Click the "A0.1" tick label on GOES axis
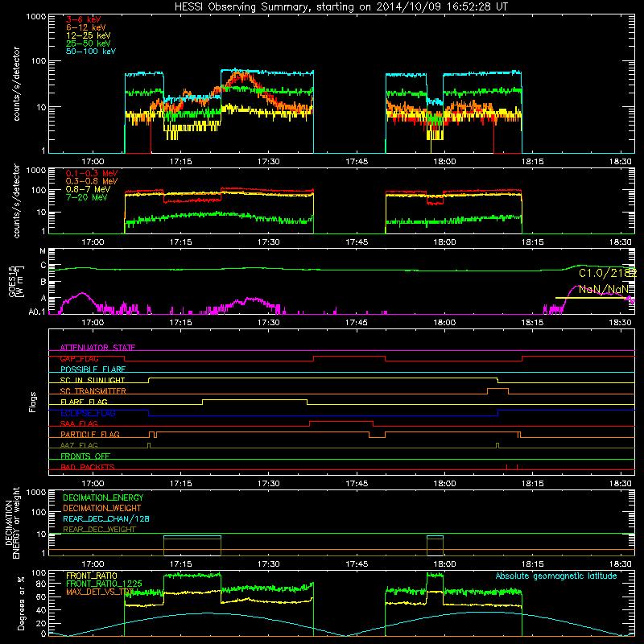 pyautogui.click(x=37, y=312)
